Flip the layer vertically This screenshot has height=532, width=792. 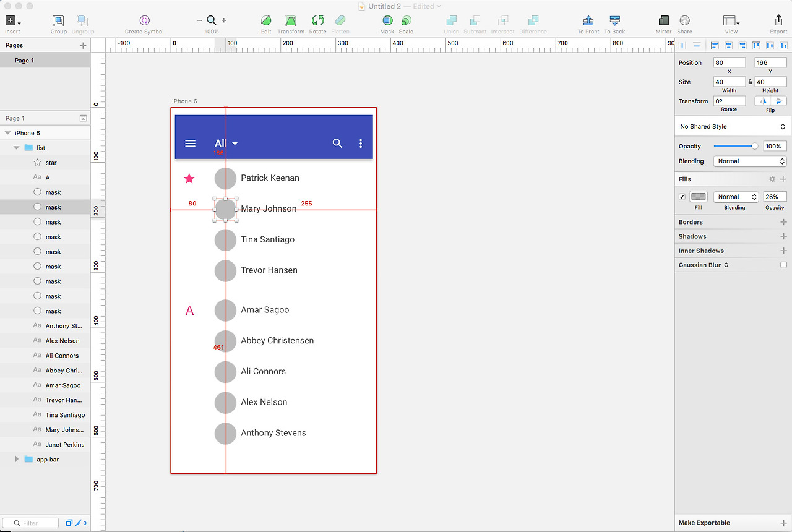point(779,101)
